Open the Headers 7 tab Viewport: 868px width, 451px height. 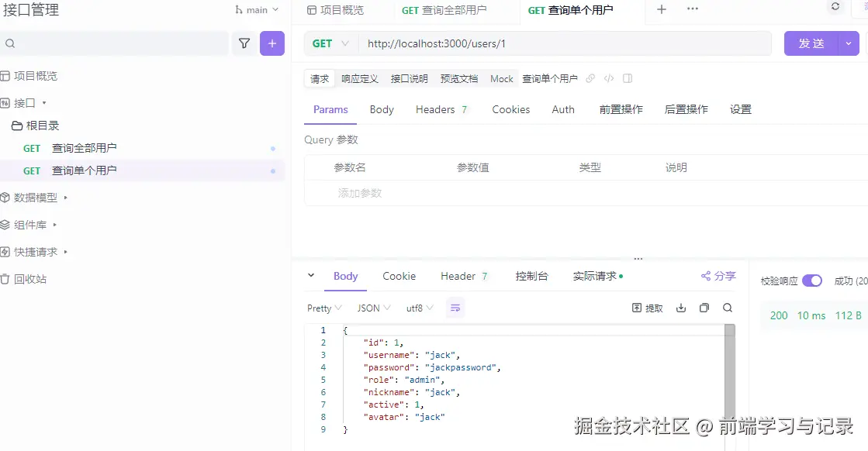pos(441,109)
